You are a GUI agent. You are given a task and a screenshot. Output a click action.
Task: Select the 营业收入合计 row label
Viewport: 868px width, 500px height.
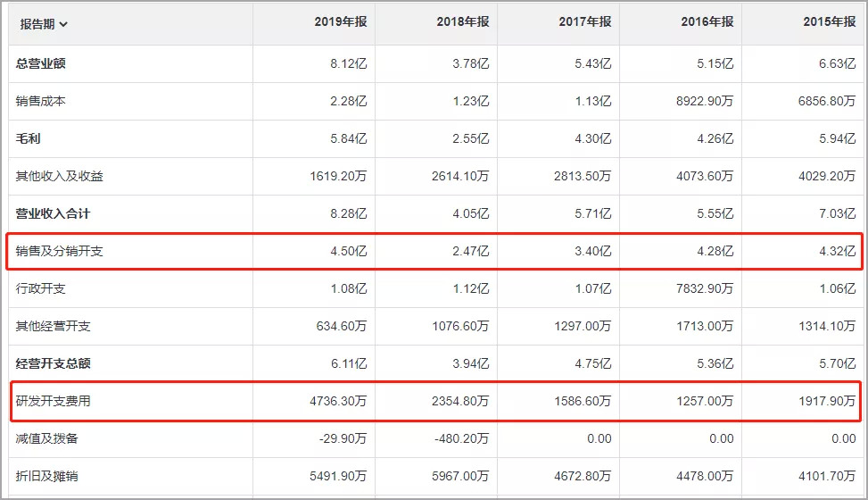point(54,213)
